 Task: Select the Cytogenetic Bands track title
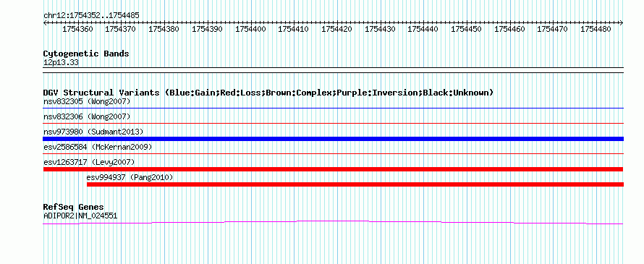[x=86, y=54]
